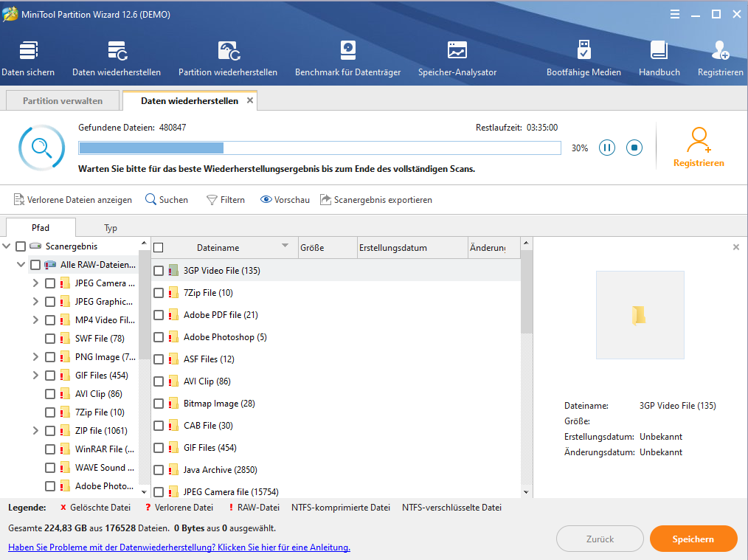
Task: Click the tree pane scroll-up arrow
Action: coord(144,243)
